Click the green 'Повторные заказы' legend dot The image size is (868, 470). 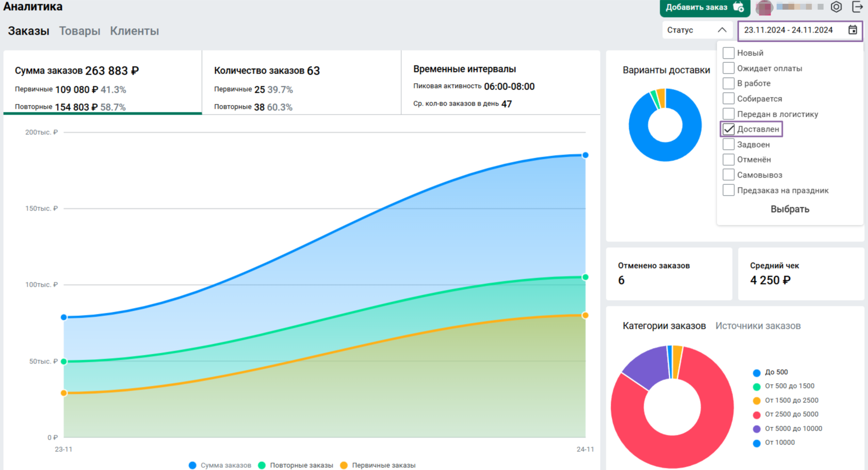(262, 465)
